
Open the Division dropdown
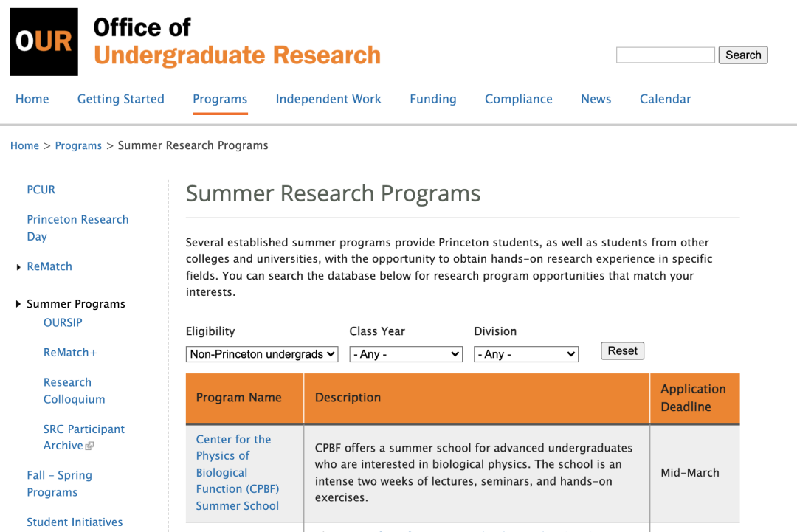[x=526, y=354]
